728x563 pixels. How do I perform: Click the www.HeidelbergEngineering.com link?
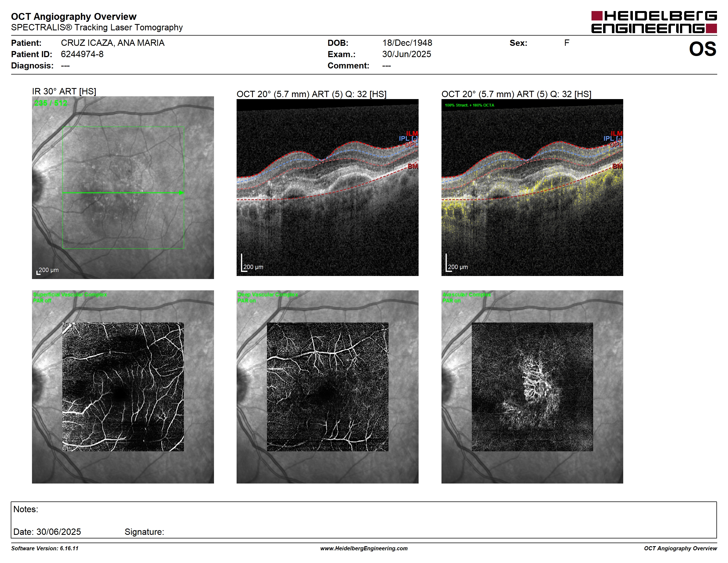coord(364,548)
